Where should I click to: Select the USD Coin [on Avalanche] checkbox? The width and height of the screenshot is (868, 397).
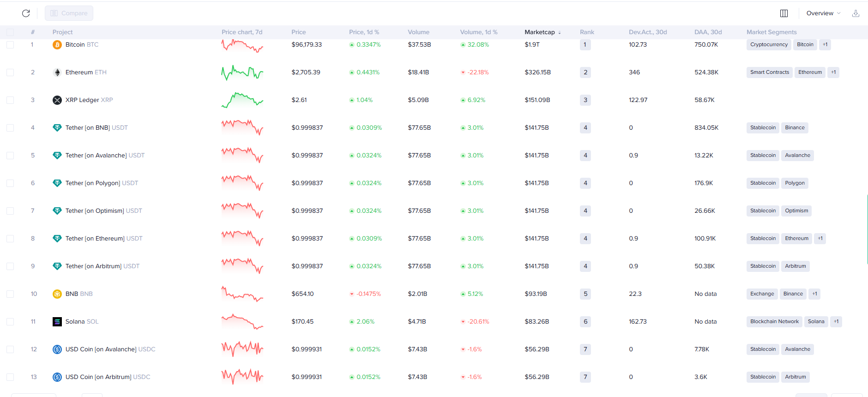(x=10, y=349)
